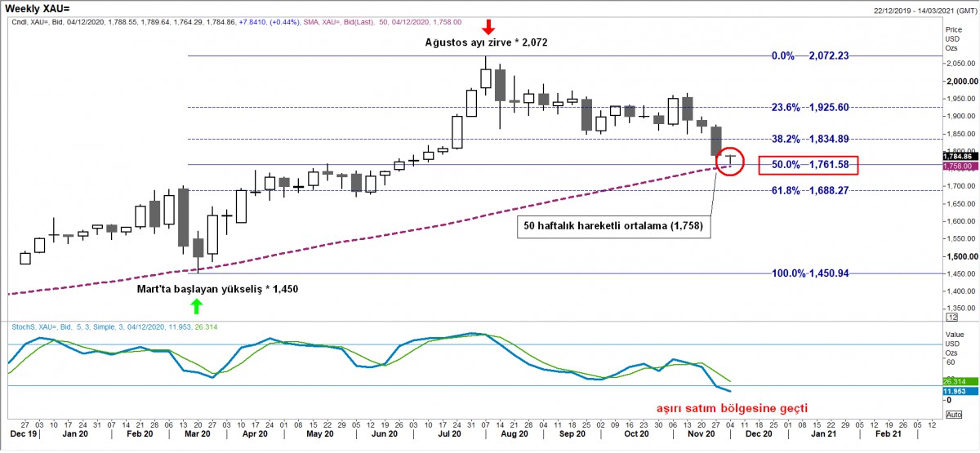Click the 1,400.00 price axis label
The image size is (980, 453).
coord(960,291)
